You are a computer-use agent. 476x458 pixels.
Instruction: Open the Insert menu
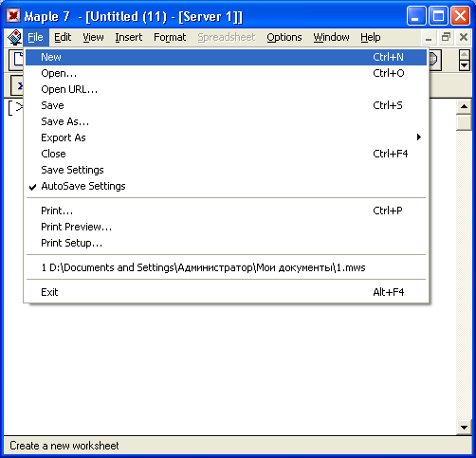tap(129, 37)
